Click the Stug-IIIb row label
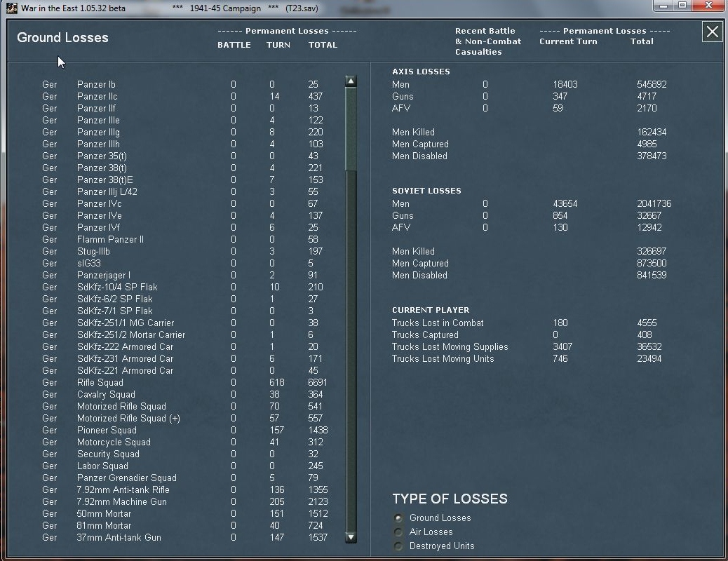 (93, 251)
